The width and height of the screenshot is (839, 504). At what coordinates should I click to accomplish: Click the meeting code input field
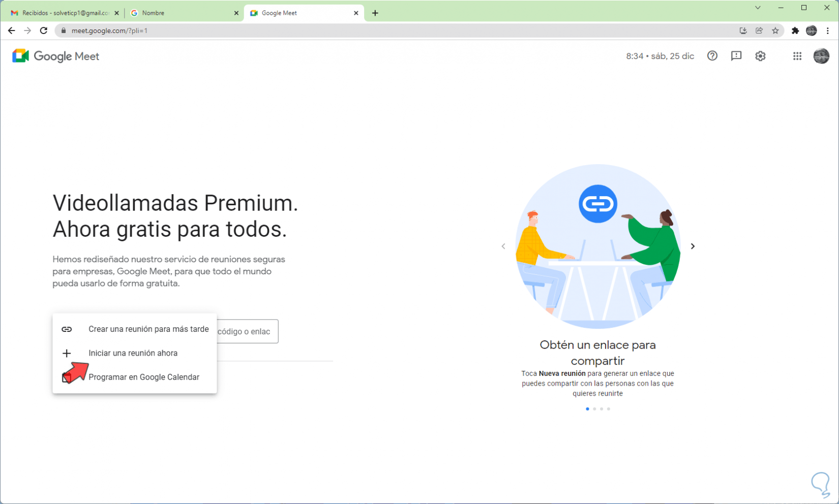[x=247, y=331]
